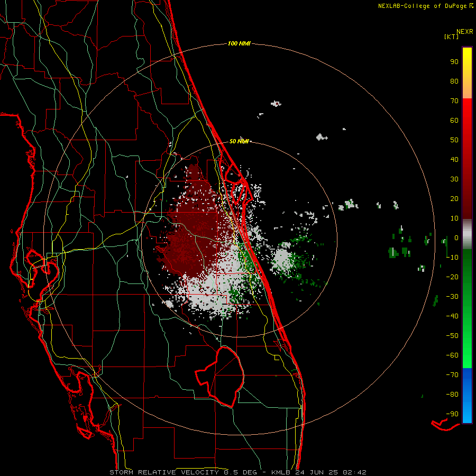Select the KMLB radar site identifier
Viewport: 476px width, 476px height.
(280, 472)
